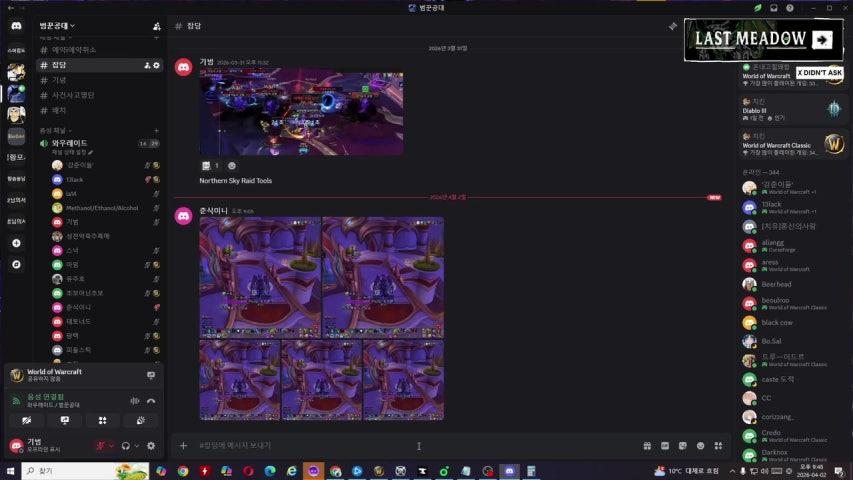This screenshot has height=480, width=853.
Task: Collapse the 음성 채널 category
Action: click(55, 131)
